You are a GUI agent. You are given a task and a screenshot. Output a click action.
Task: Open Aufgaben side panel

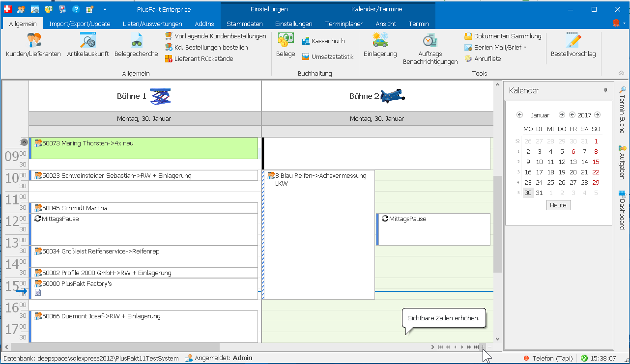[x=622, y=162]
